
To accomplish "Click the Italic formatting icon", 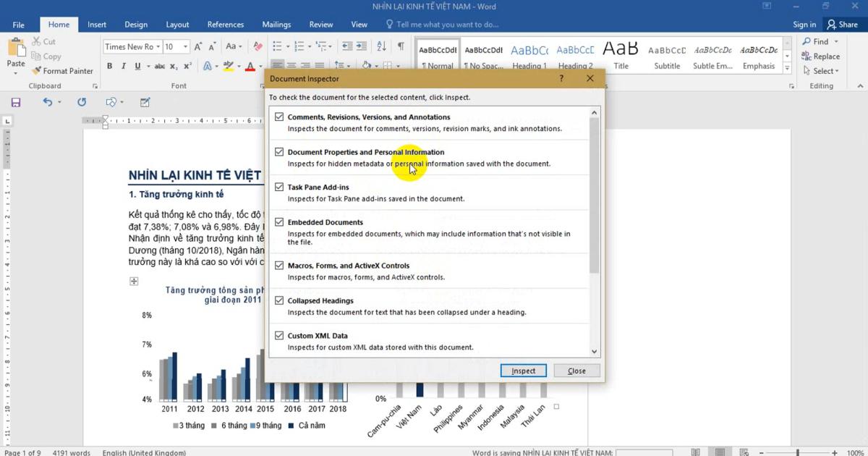I will tap(124, 67).
